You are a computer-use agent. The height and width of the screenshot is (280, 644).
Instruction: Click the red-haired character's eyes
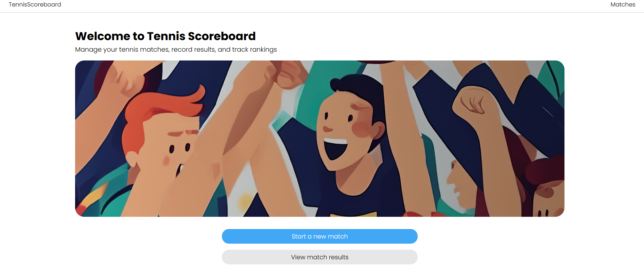179,148
